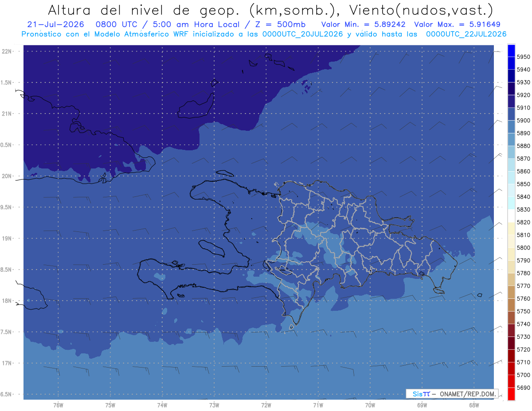Image resolution: width=532 pixels, height=411 pixels.
Task: Click the '5720' color scale value
Action: [523, 349]
